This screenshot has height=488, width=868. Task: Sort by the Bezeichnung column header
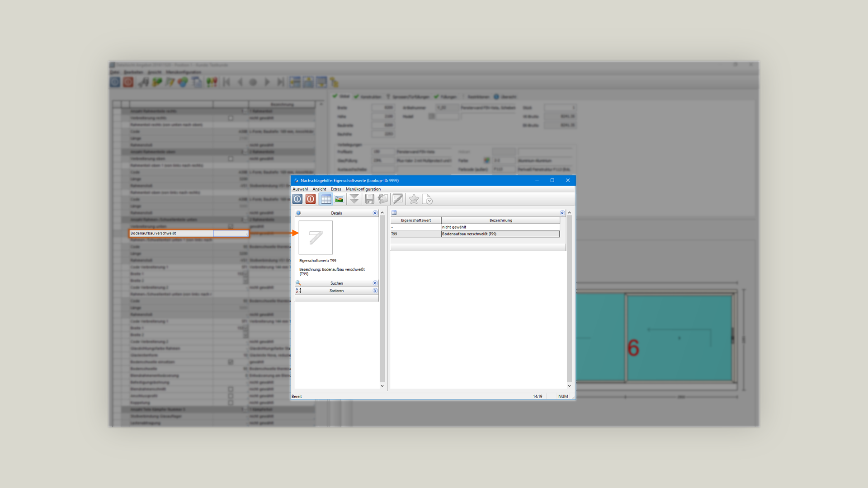[x=500, y=221]
